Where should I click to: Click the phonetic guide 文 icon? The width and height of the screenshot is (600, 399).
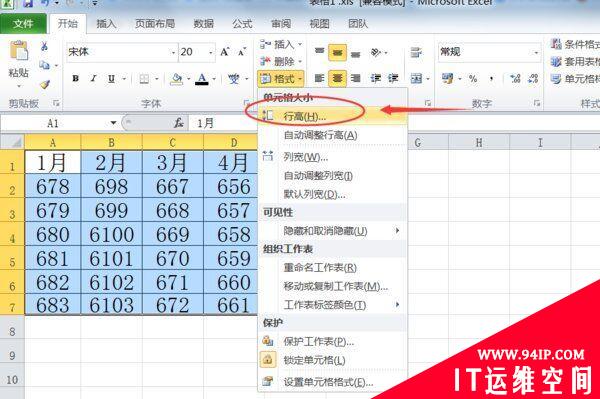233,79
